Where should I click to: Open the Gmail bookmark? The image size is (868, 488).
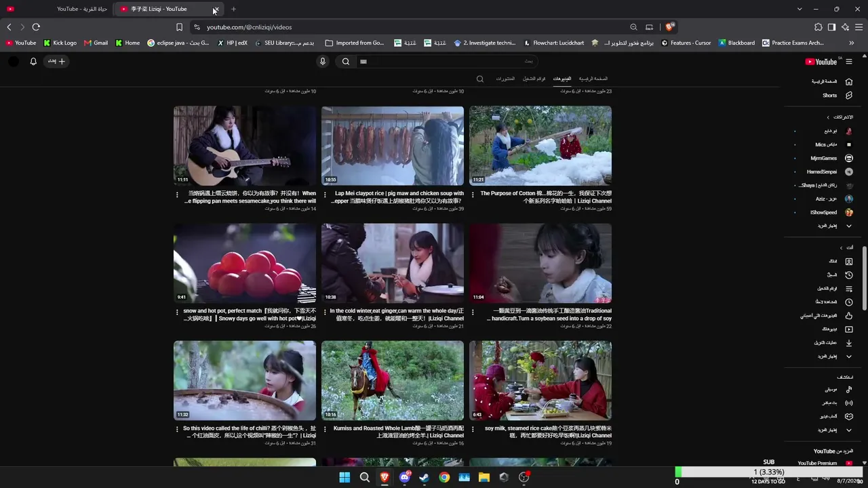point(96,43)
